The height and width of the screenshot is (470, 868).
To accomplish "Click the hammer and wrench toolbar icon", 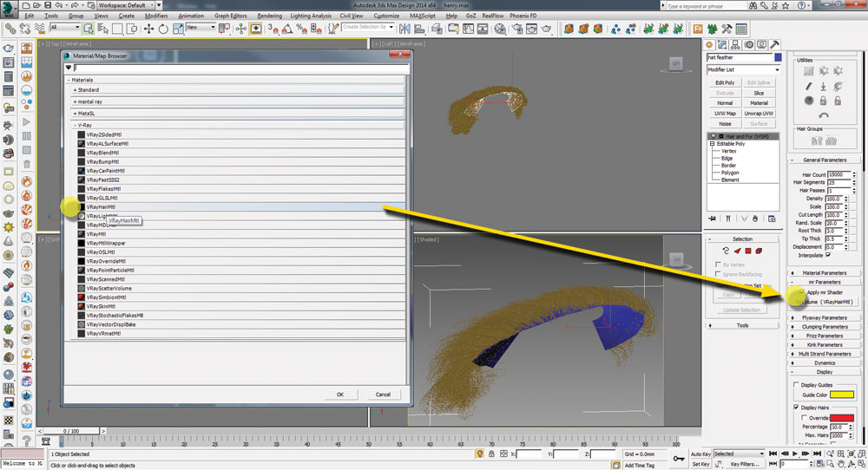I will [727, 29].
